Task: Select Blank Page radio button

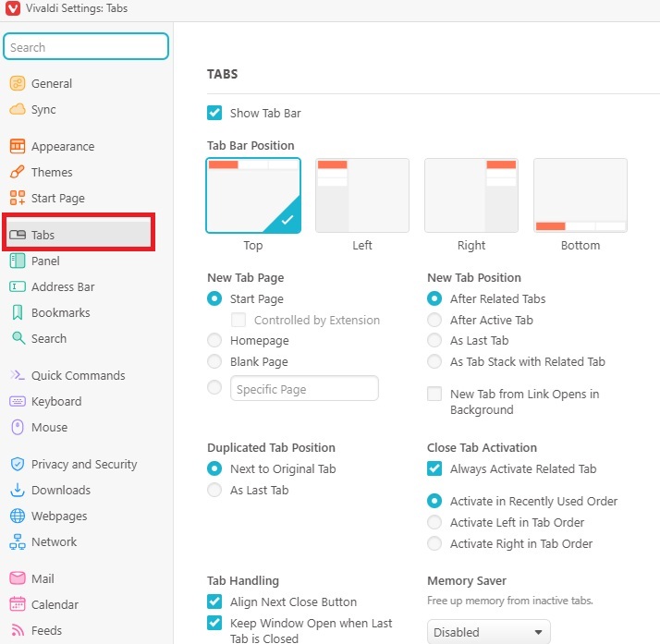Action: pos(214,362)
